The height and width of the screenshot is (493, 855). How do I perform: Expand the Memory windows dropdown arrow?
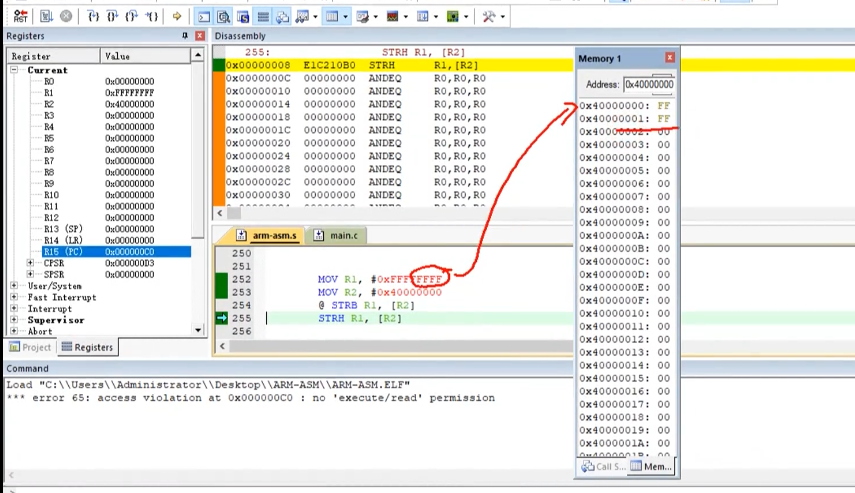click(346, 17)
